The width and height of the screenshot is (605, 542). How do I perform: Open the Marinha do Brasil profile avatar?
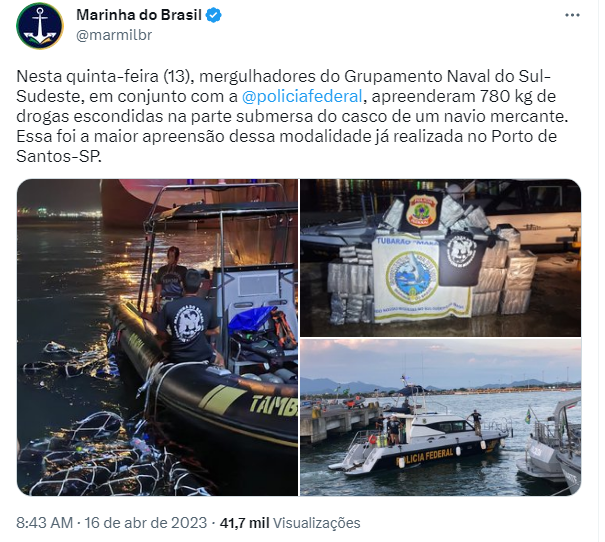40,25
